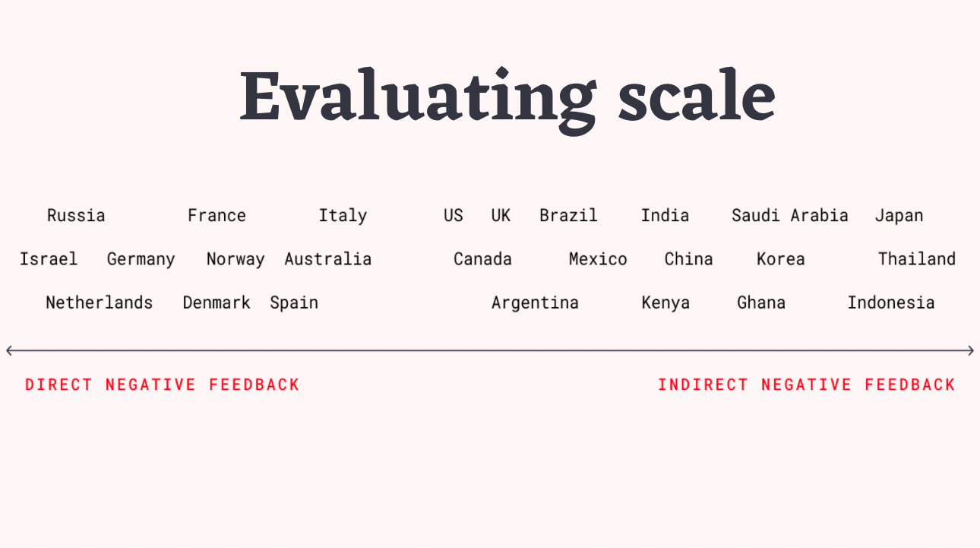Select Italy on the scale
Screen dimensions: 980x548
[x=343, y=216]
